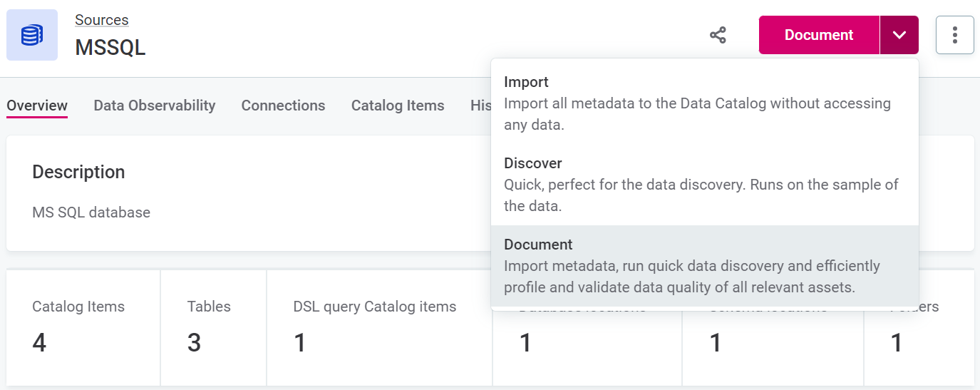Click the Catalog Items count card
This screenshot has height=390, width=980.
pos(83,328)
